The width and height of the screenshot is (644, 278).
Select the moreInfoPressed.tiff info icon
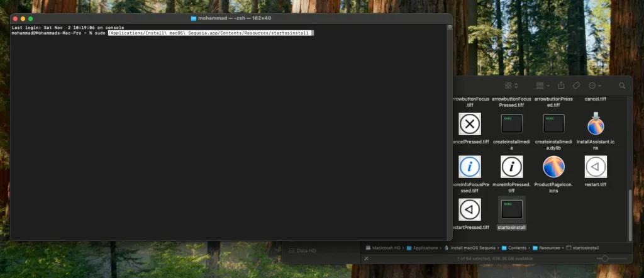point(512,166)
